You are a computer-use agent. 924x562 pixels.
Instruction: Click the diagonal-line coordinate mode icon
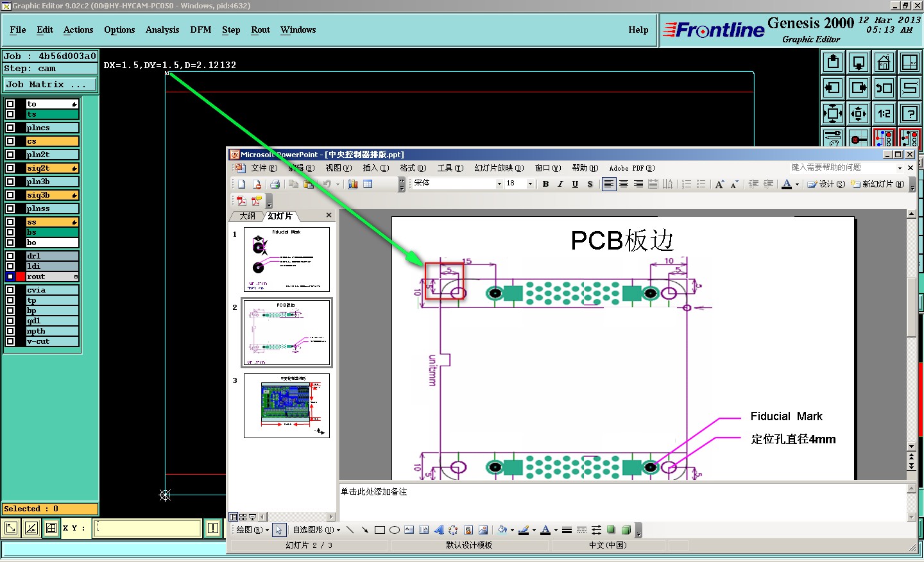(31, 528)
